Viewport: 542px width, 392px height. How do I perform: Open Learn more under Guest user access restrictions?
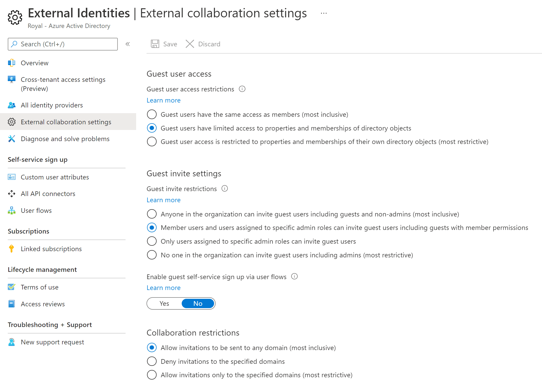tap(163, 100)
